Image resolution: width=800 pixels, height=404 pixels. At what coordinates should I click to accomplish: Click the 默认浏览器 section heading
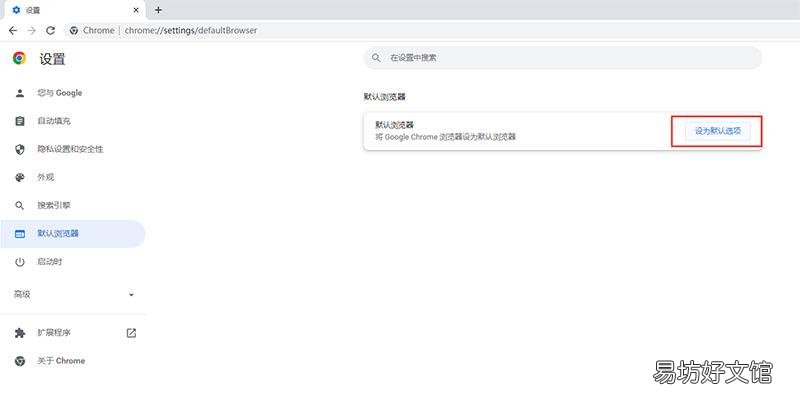[385, 96]
